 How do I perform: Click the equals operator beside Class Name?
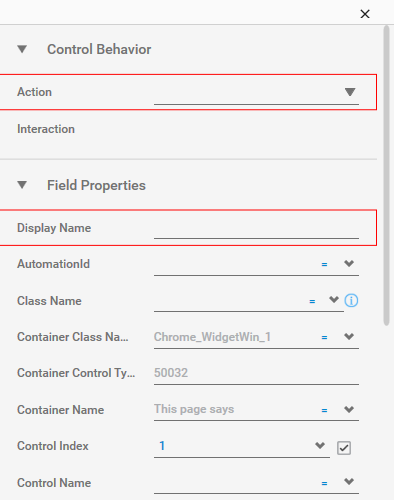(312, 301)
